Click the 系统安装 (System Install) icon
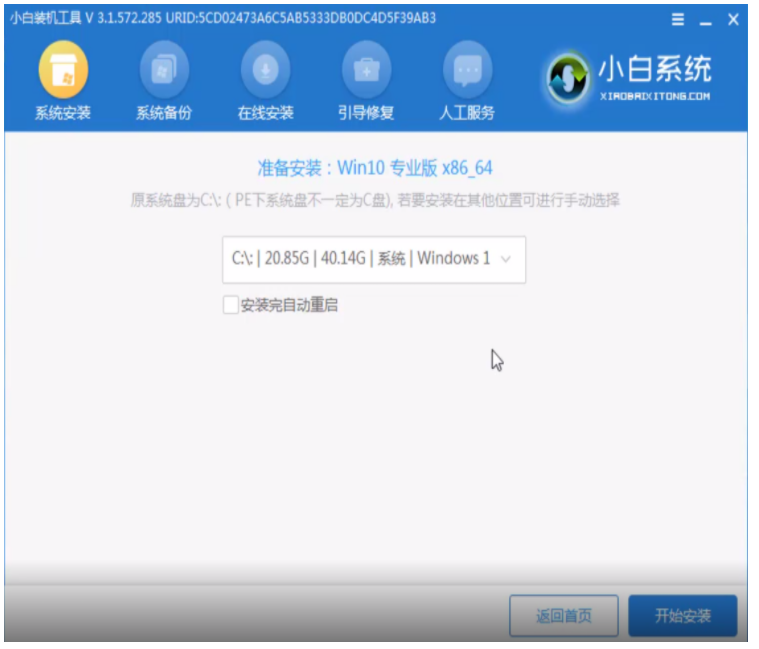The image size is (759, 649). pyautogui.click(x=63, y=69)
